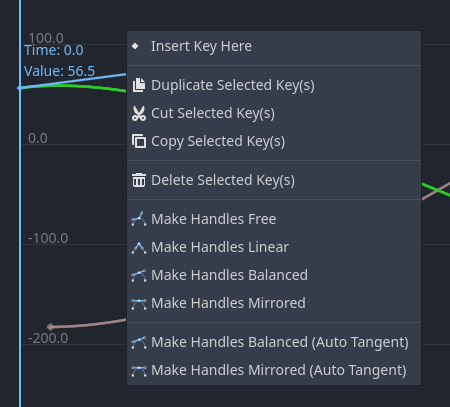Click the scissors icon for Cut Selected Key(s)
The height and width of the screenshot is (407, 450).
click(139, 113)
